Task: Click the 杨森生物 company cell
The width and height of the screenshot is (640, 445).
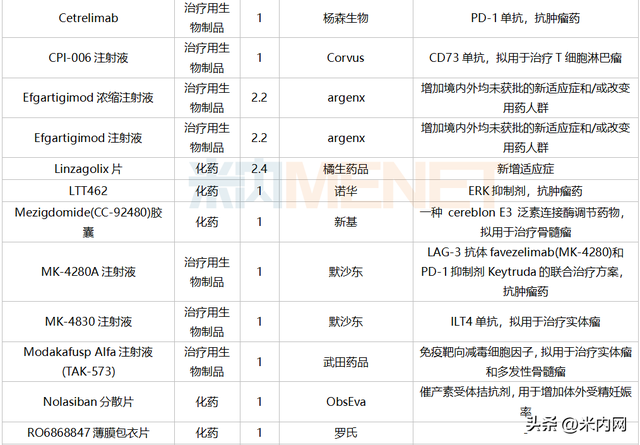Action: coord(346,18)
